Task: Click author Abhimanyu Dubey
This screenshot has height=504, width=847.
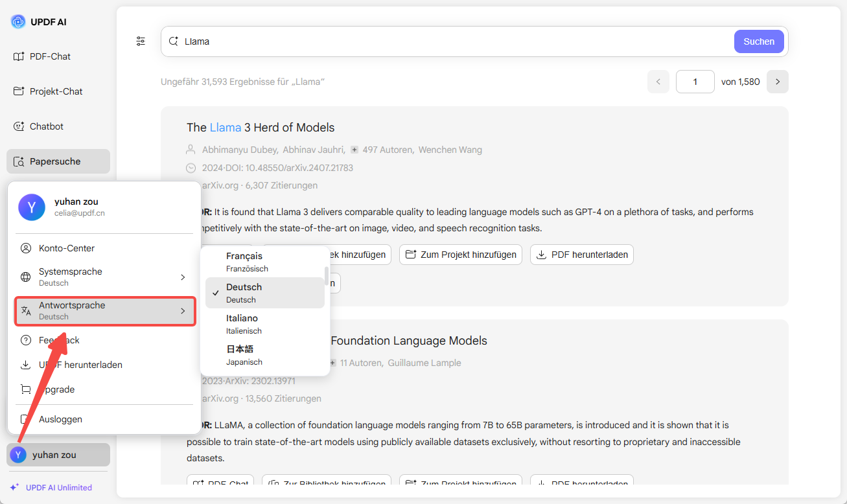Action: click(x=239, y=150)
